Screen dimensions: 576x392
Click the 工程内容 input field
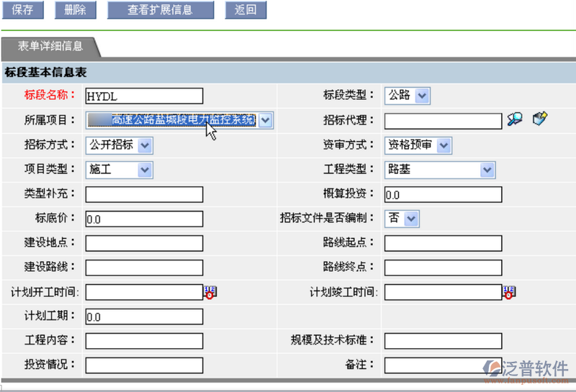click(x=144, y=341)
